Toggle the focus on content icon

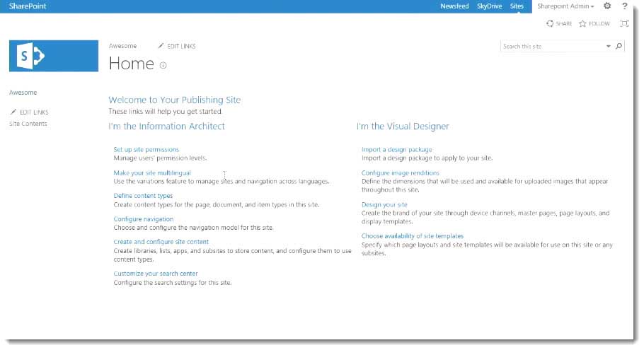(624, 23)
